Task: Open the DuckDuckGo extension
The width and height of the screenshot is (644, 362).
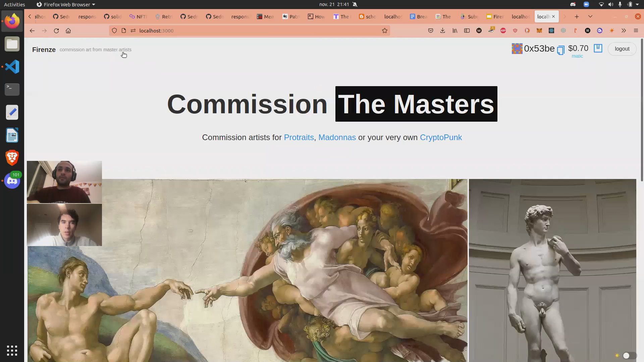Action: coord(527,31)
